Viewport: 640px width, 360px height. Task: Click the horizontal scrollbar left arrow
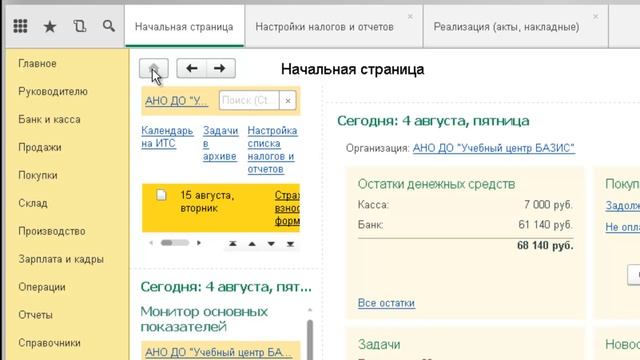151,243
